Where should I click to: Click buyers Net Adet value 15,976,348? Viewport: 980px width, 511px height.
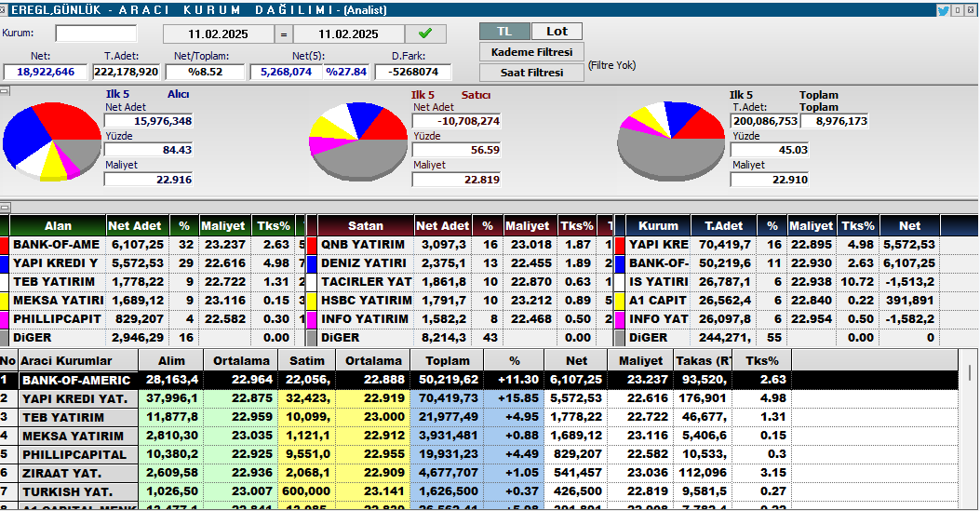click(x=149, y=121)
